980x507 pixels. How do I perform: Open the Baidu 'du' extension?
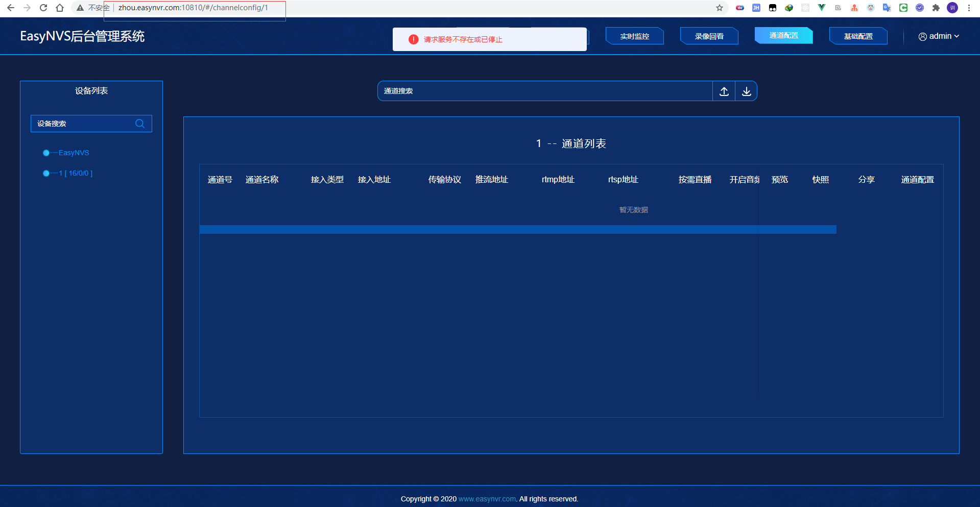(x=740, y=8)
